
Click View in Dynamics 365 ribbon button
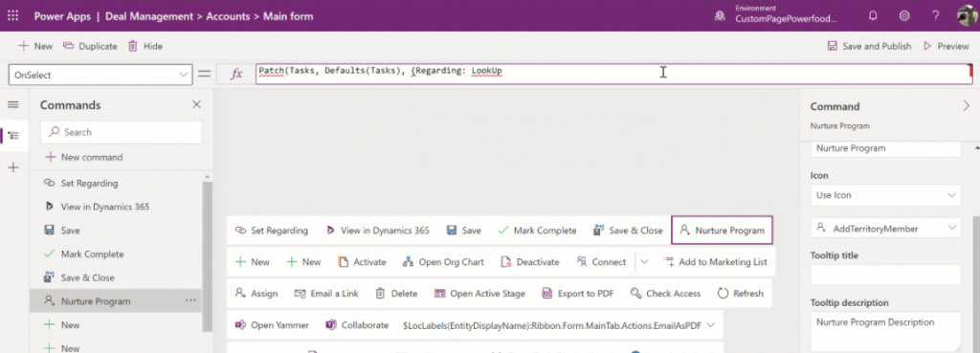[377, 231]
